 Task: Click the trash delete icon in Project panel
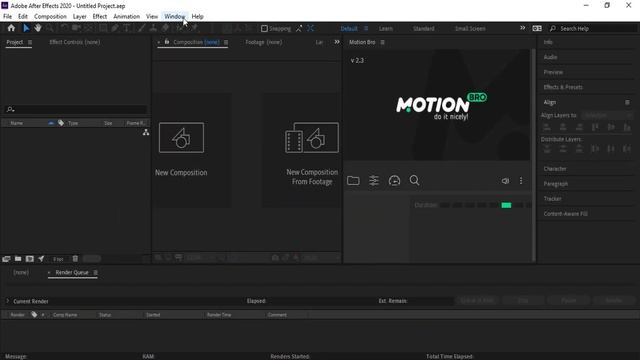75,259
